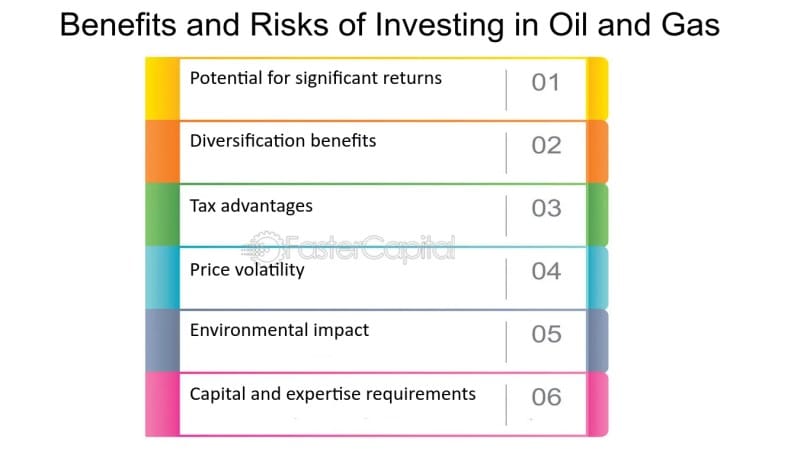Select the 'Diversification benefits' text
This screenshot has height=449, width=800.
point(283,141)
